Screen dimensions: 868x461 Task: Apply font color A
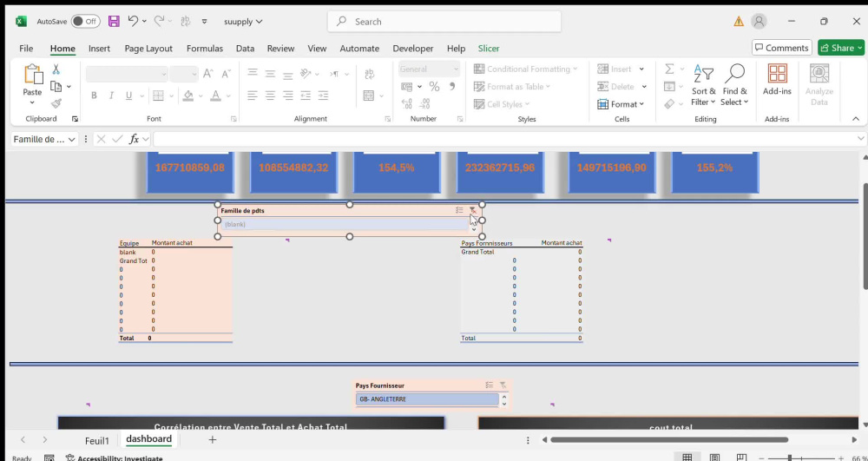point(216,95)
